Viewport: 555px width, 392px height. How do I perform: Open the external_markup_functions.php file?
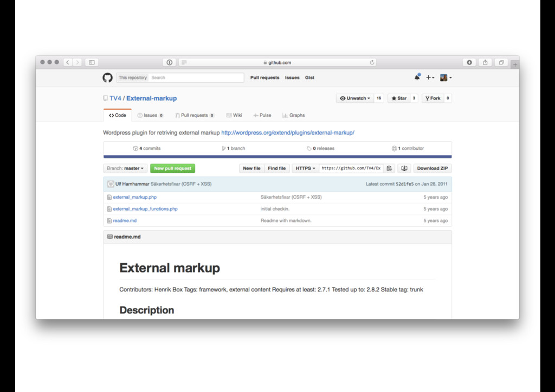click(x=145, y=209)
